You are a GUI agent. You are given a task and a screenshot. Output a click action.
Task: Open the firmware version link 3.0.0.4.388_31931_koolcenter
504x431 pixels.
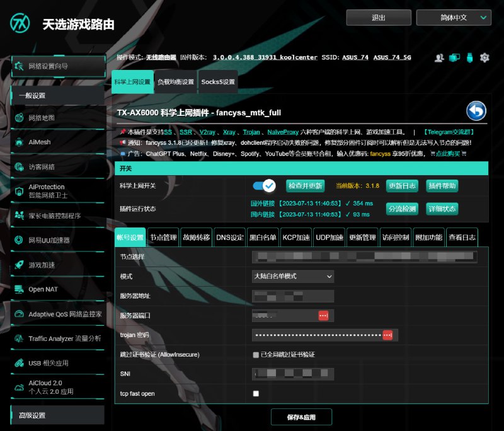(265, 57)
